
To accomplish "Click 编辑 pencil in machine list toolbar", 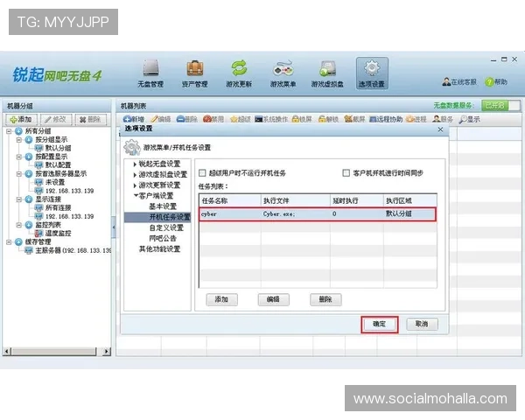I will (x=161, y=119).
